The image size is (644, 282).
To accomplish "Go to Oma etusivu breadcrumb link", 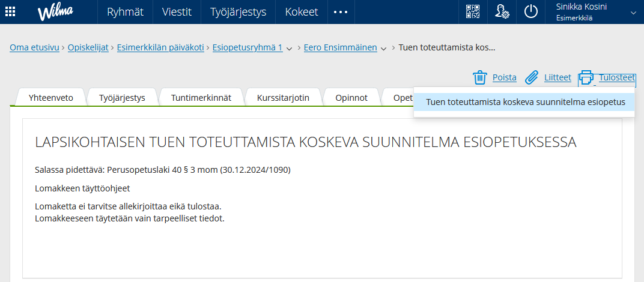I will coord(34,47).
